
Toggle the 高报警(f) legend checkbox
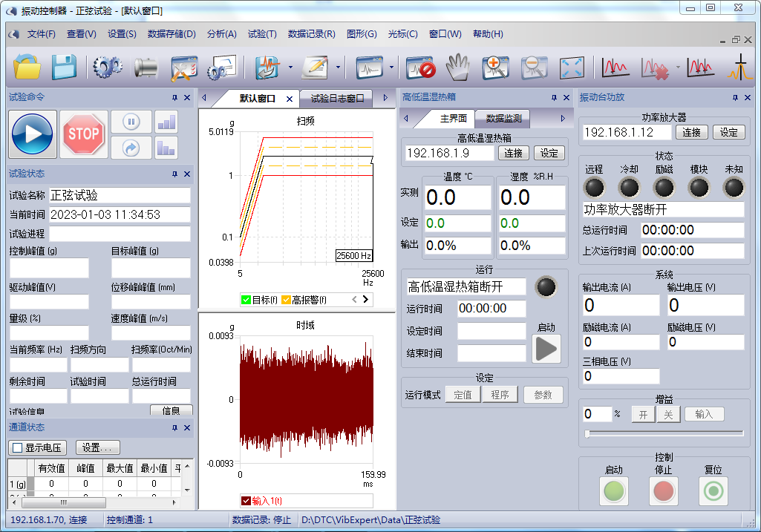point(286,300)
